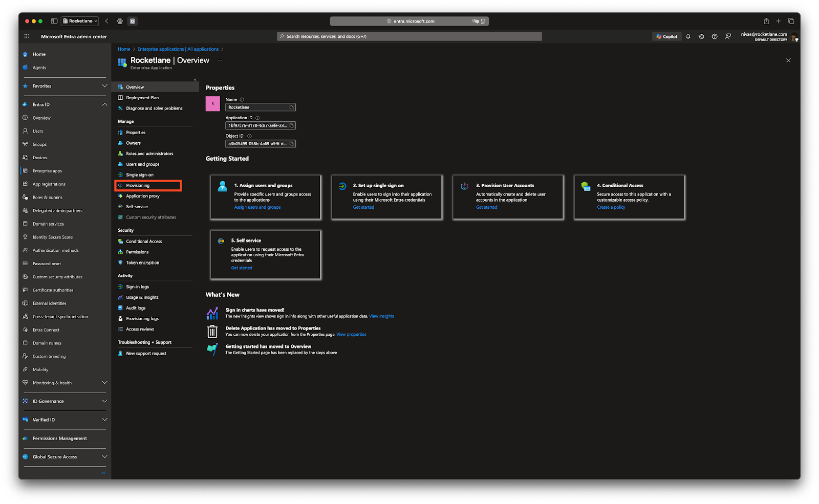Open notifications bell icon
The image size is (819, 504).
[x=688, y=36]
